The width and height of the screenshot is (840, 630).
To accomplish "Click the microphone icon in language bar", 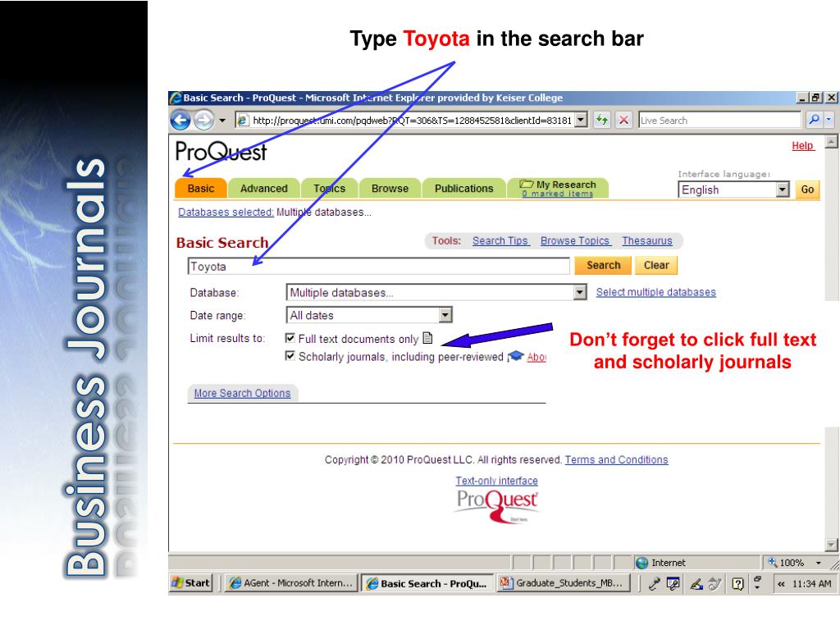I will point(654,583).
